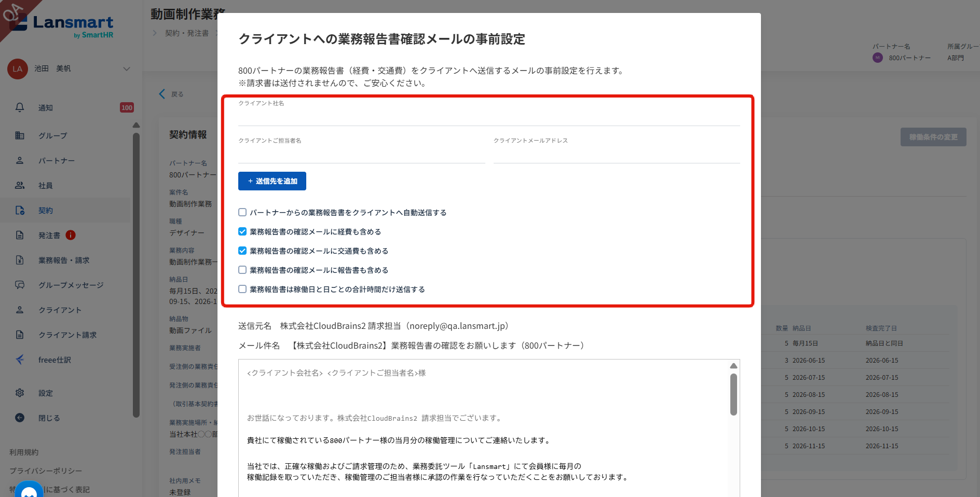Open 業務報告・請求 in the sidebar menu
This screenshot has height=497, width=980.
click(64, 260)
